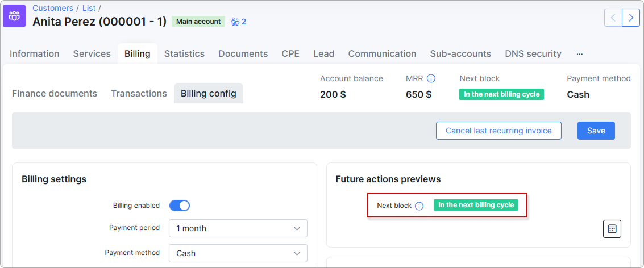Click the sub-accounts people icon near name
This screenshot has height=268, width=644.
pyautogui.click(x=235, y=22)
